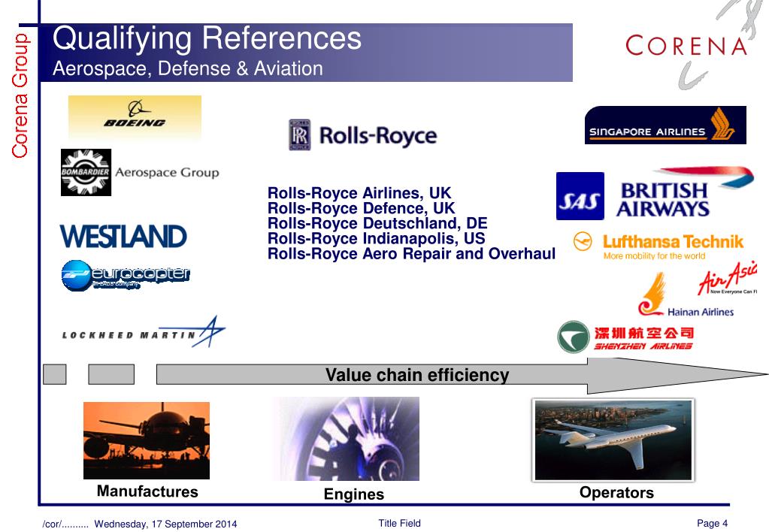Click the British Airways logo

[x=685, y=192]
